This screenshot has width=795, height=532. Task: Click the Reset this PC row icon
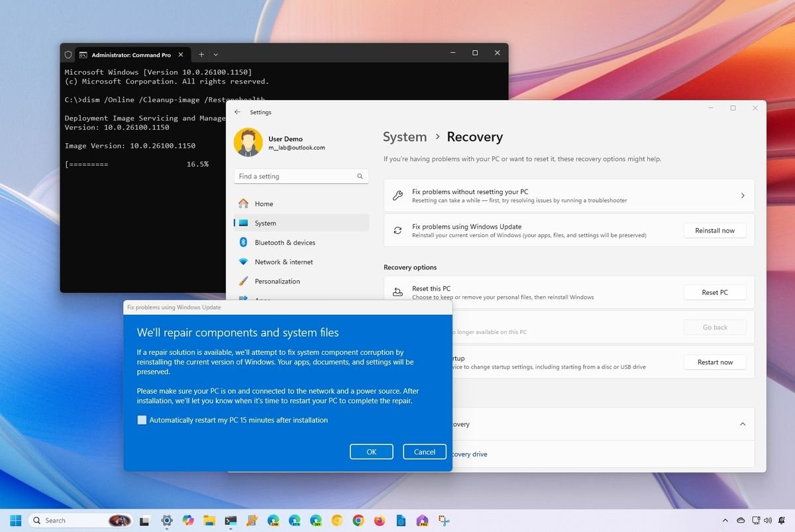(x=397, y=292)
